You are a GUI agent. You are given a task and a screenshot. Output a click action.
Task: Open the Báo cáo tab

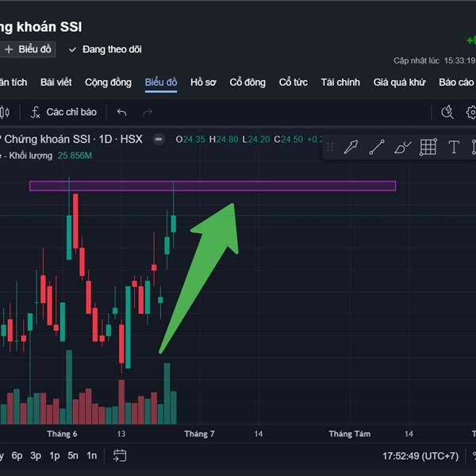456,83
